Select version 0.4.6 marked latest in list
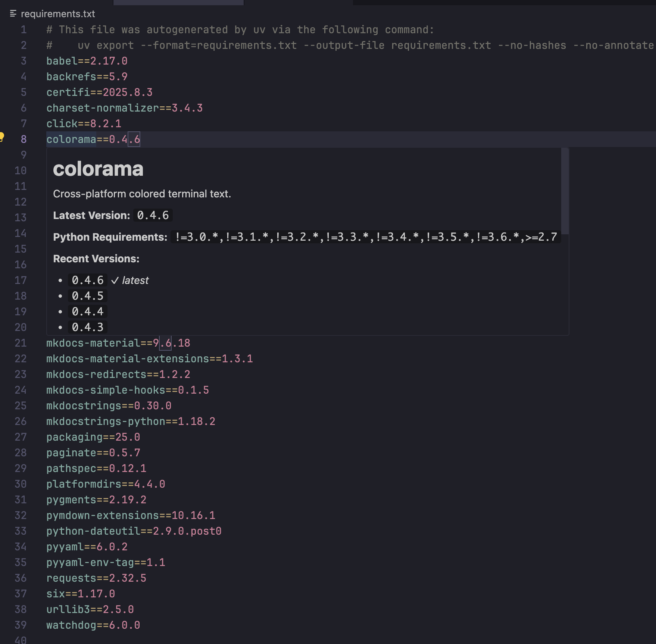This screenshot has height=644, width=656. (88, 280)
